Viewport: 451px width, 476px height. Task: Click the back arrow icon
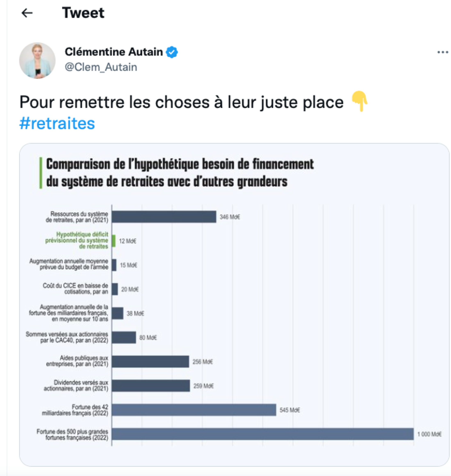pyautogui.click(x=27, y=13)
